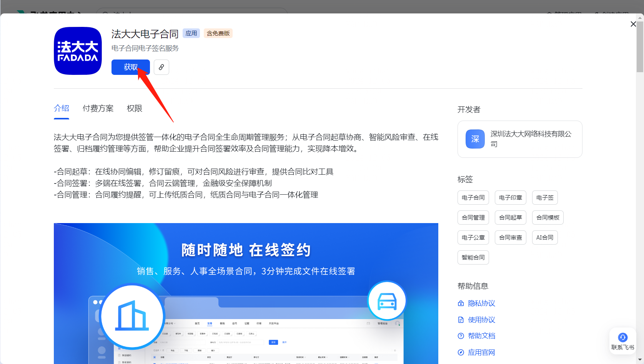Screen dimensions: 644x364
Task: Copy app link with chain icon
Action: [x=161, y=67]
